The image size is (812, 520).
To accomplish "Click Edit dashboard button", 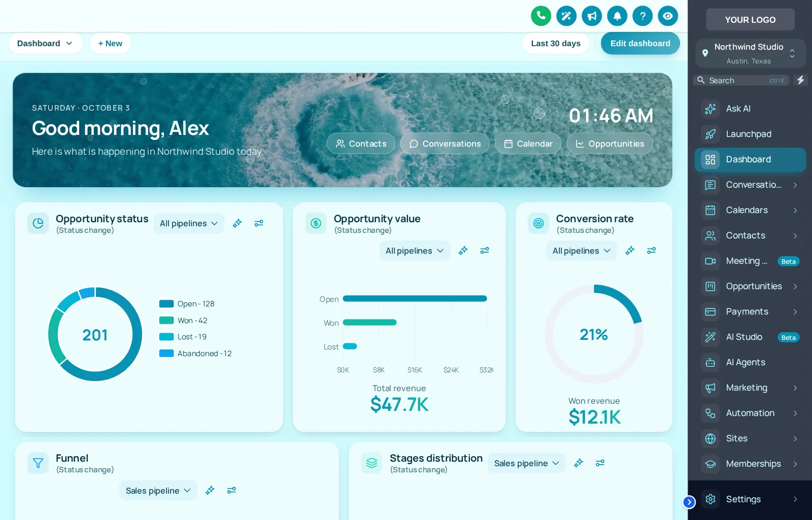I will tap(640, 44).
